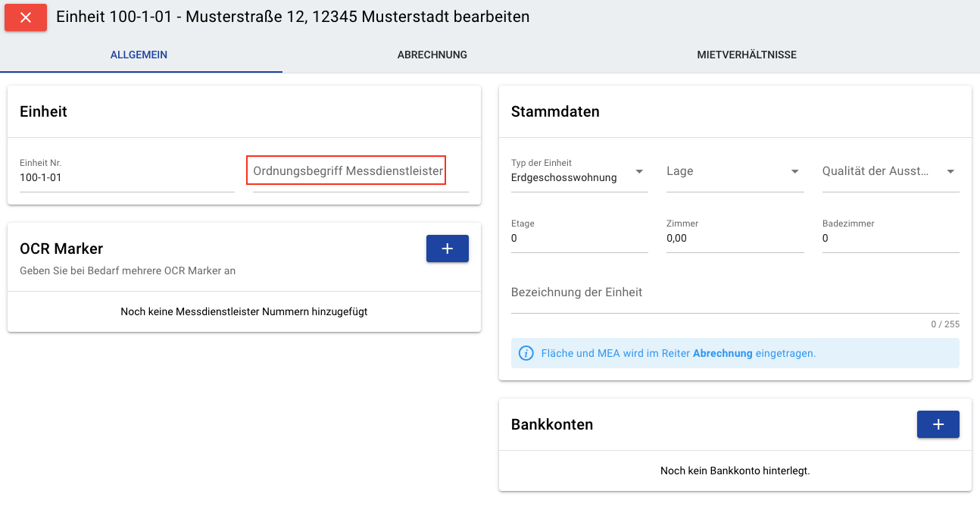Click the 'Noch kein Bankkonto hinterlegt' message

tap(735, 471)
